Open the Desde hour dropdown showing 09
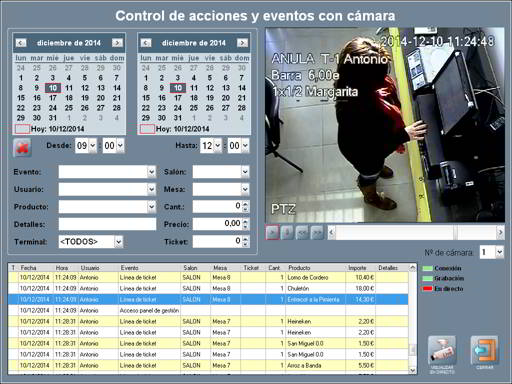Screen dimensions: 512x384 tap(93, 146)
